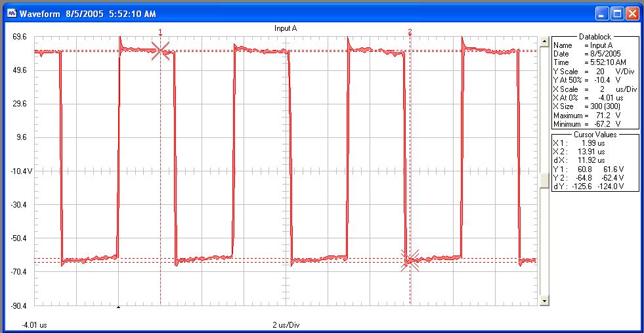Click the Datablock panel heading
The width and height of the screenshot is (644, 333).
coord(595,37)
